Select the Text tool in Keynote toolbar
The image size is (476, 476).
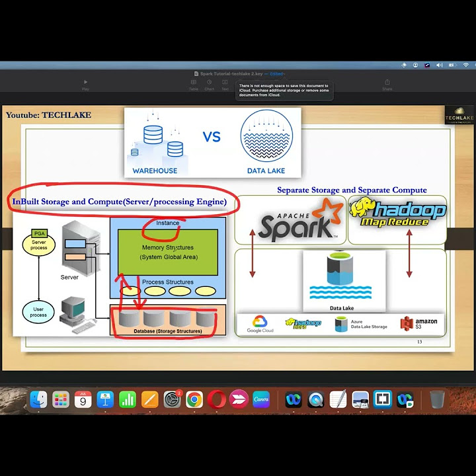click(225, 85)
